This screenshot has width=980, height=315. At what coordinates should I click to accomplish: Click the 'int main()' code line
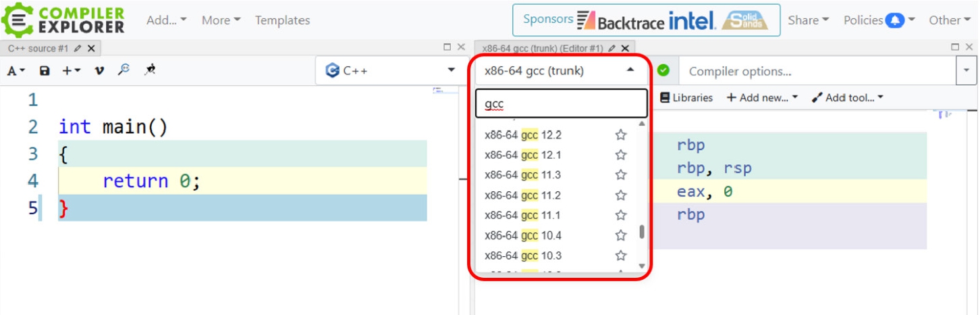(x=113, y=127)
